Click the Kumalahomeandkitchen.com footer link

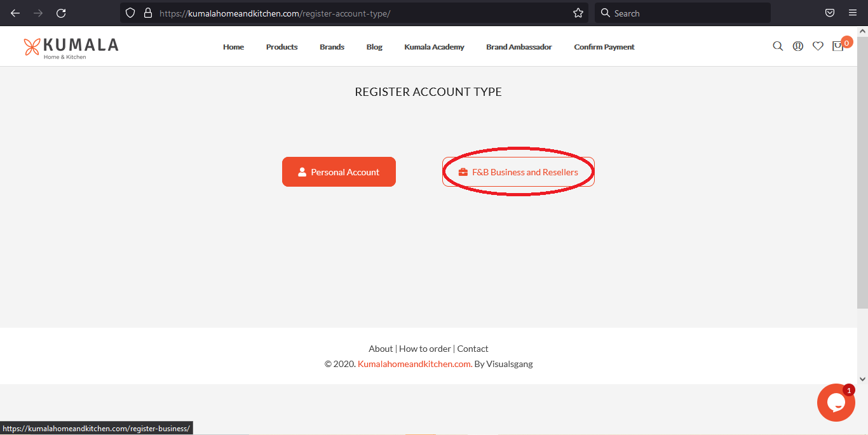click(x=414, y=364)
